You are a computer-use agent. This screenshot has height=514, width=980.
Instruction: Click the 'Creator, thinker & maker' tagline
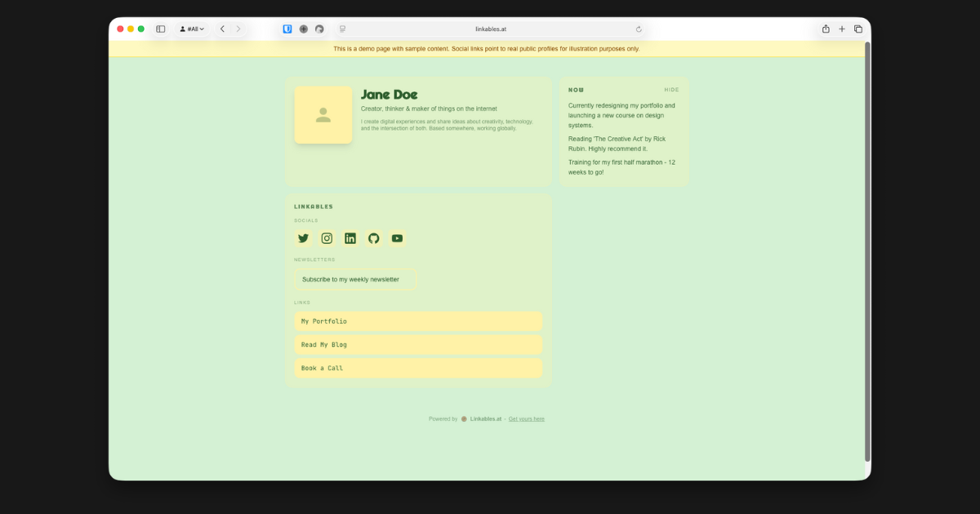[x=429, y=109]
